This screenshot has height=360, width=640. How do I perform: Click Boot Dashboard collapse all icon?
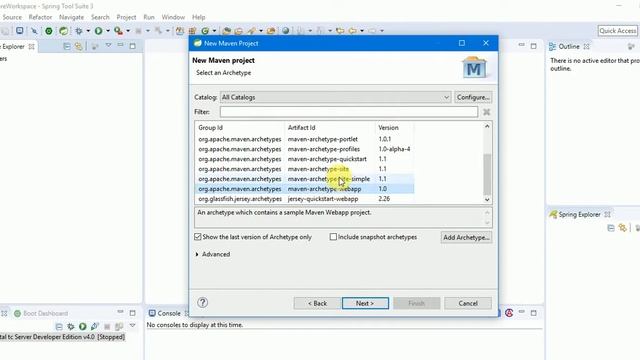59,327
